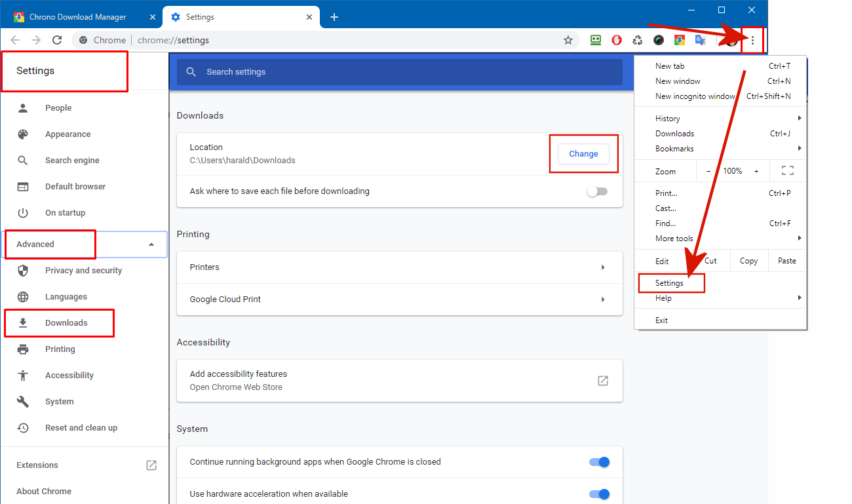The width and height of the screenshot is (852, 504).
Task: Click the browser back arrow
Action: (15, 40)
